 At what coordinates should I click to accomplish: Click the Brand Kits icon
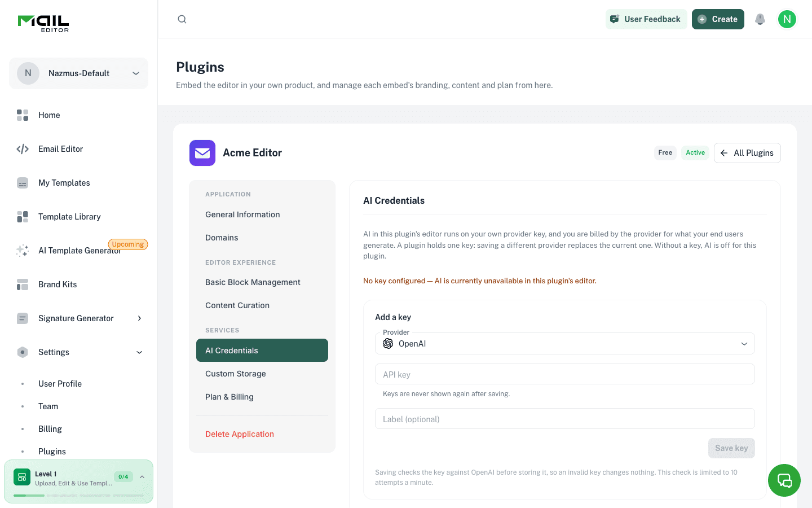tap(23, 284)
